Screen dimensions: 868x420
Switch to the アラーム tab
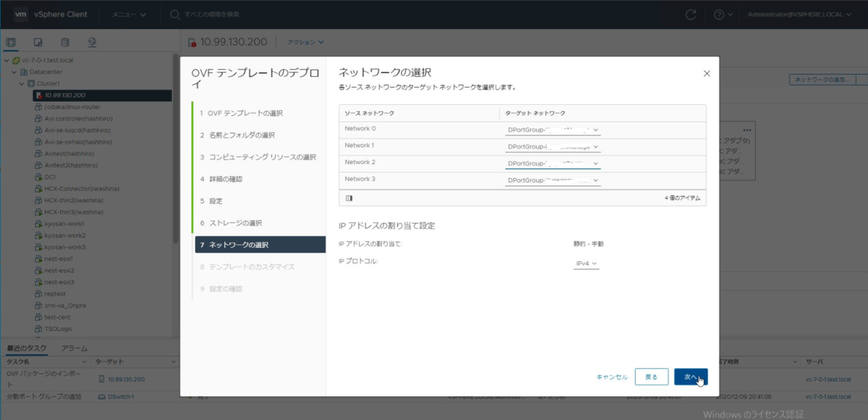tap(75, 348)
